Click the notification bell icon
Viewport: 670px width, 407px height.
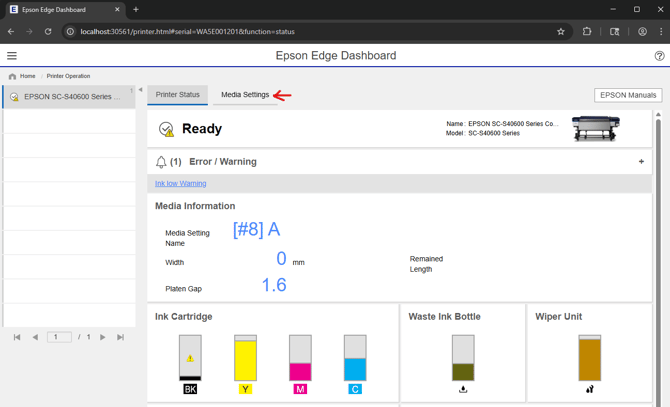coord(161,161)
